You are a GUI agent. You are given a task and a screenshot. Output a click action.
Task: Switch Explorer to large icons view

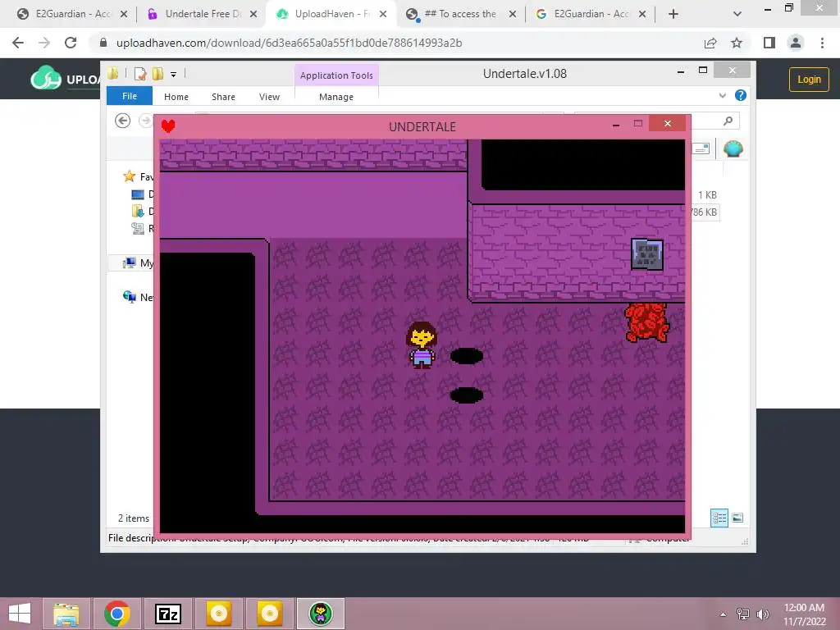737,518
